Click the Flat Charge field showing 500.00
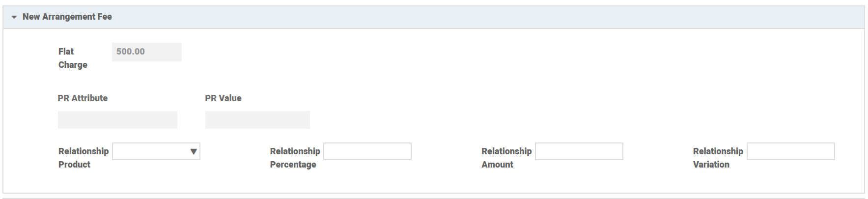This screenshot has width=868, height=199. coord(146,52)
